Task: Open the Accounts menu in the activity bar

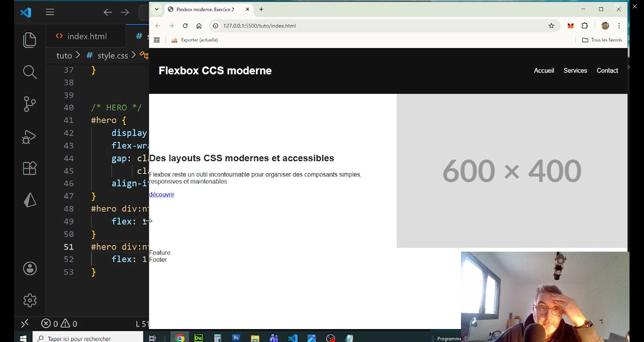Action: pyautogui.click(x=30, y=268)
